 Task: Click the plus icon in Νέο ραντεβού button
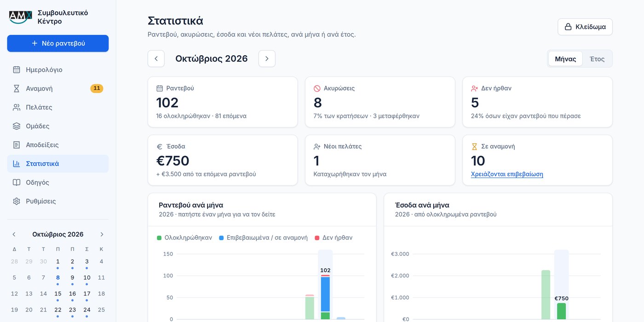34,43
